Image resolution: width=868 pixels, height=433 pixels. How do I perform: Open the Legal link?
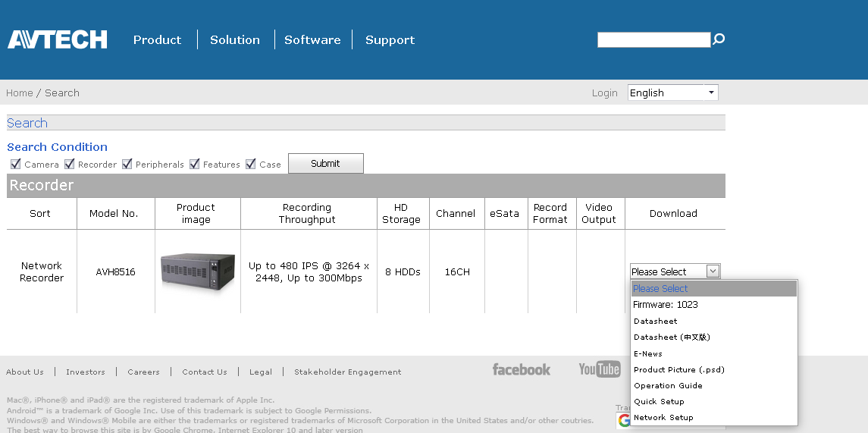point(260,372)
